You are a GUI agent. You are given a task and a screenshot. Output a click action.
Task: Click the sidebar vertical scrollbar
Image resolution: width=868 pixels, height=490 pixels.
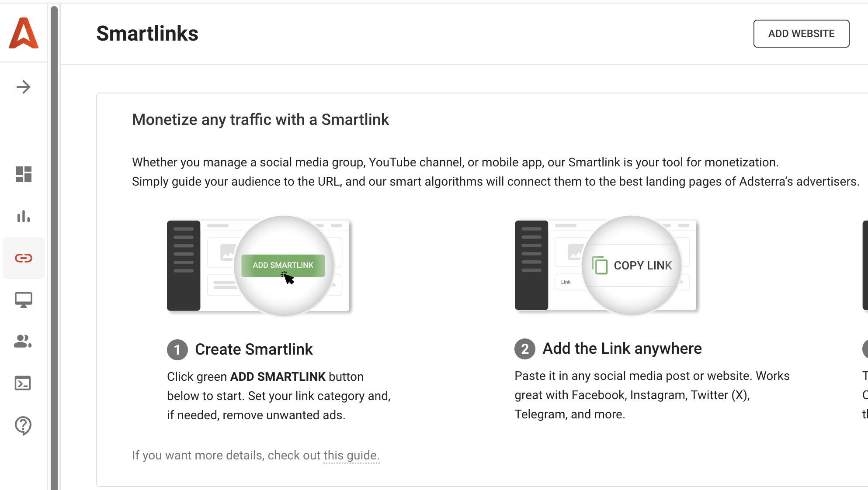point(54,245)
